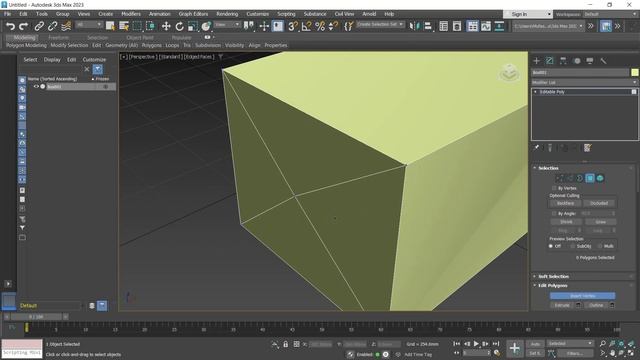Open Create Selection Set dropdown

[x=380, y=25]
